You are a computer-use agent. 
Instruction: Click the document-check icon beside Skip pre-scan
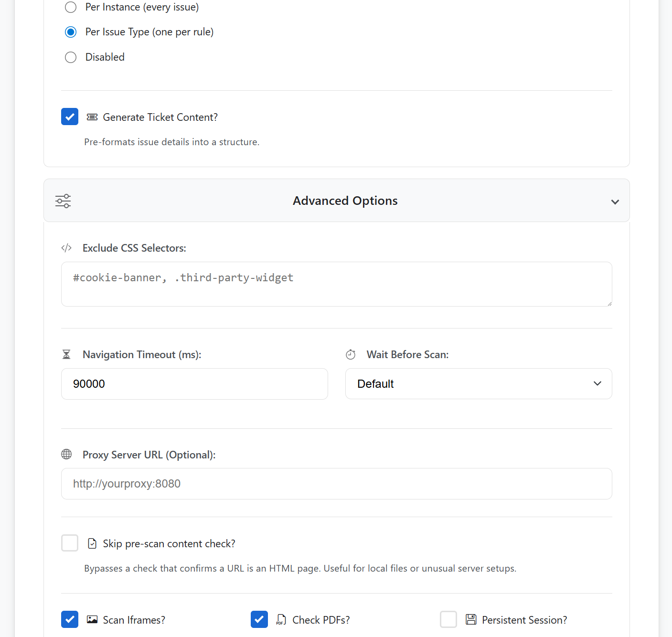pos(92,543)
